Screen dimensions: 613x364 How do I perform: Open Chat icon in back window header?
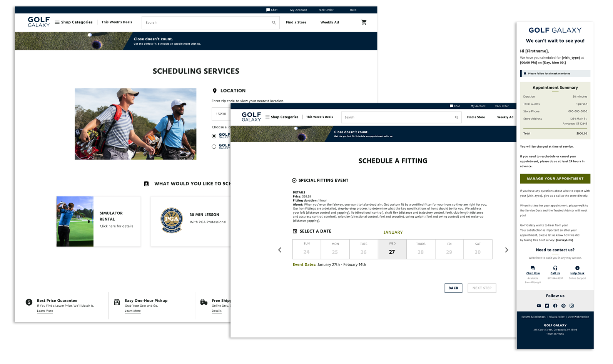pos(268,10)
